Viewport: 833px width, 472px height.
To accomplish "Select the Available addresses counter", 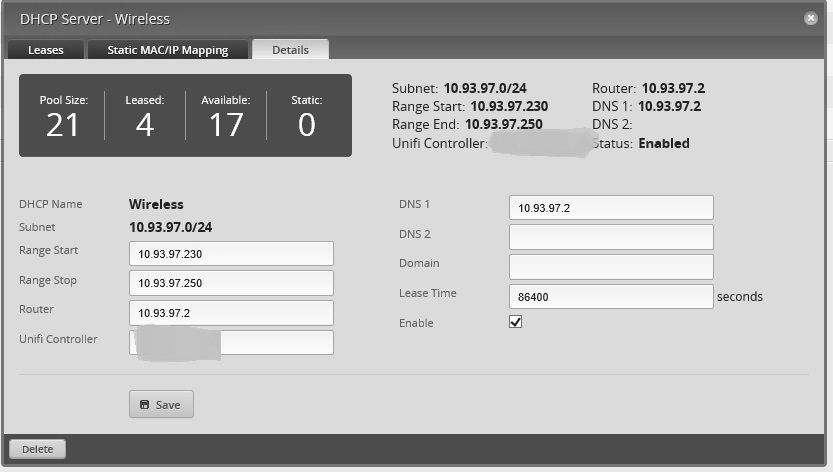I will coord(226,115).
